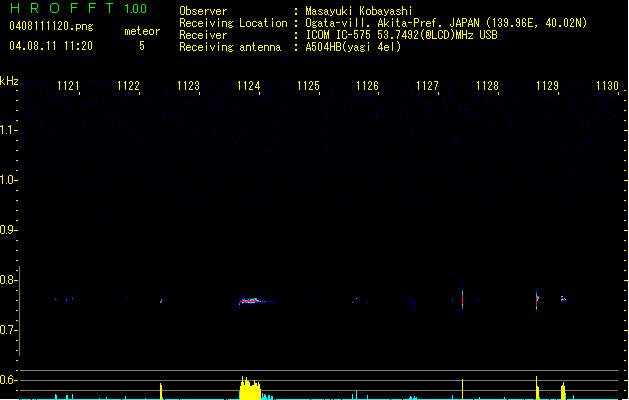Click the small echo between 1122 and 1123

click(161, 301)
